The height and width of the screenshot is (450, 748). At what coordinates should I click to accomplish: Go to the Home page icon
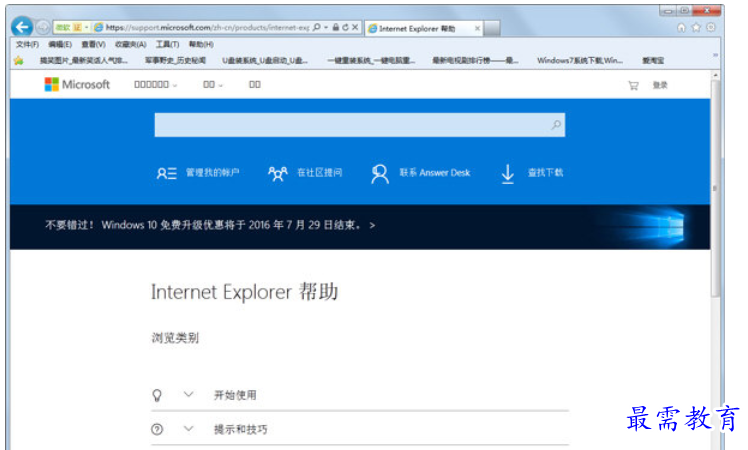coord(681,28)
